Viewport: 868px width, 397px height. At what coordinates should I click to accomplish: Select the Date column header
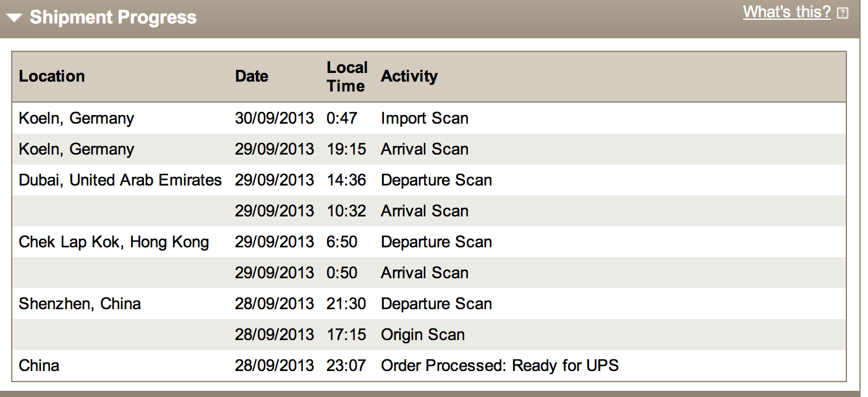point(252,76)
